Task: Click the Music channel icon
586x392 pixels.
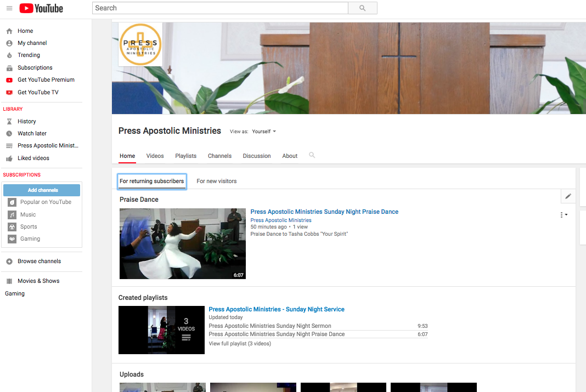Action: pyautogui.click(x=12, y=215)
